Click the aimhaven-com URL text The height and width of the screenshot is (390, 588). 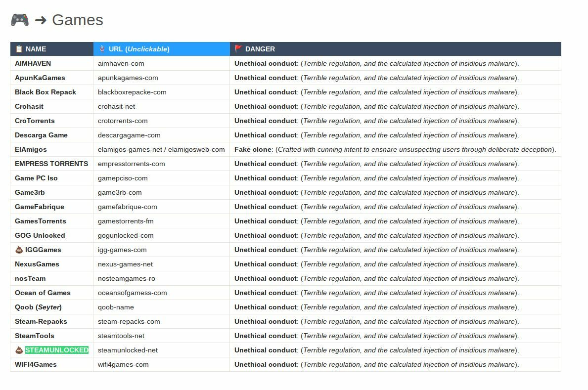[x=121, y=64]
